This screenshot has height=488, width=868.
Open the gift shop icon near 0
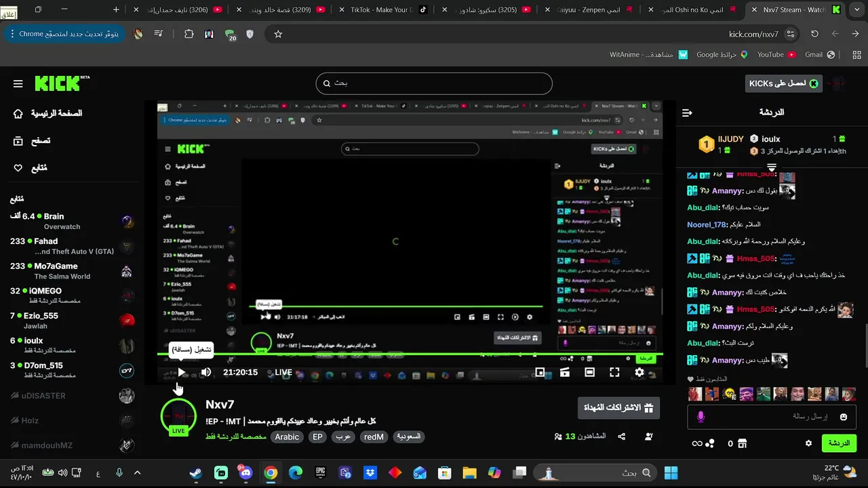pyautogui.click(x=742, y=443)
